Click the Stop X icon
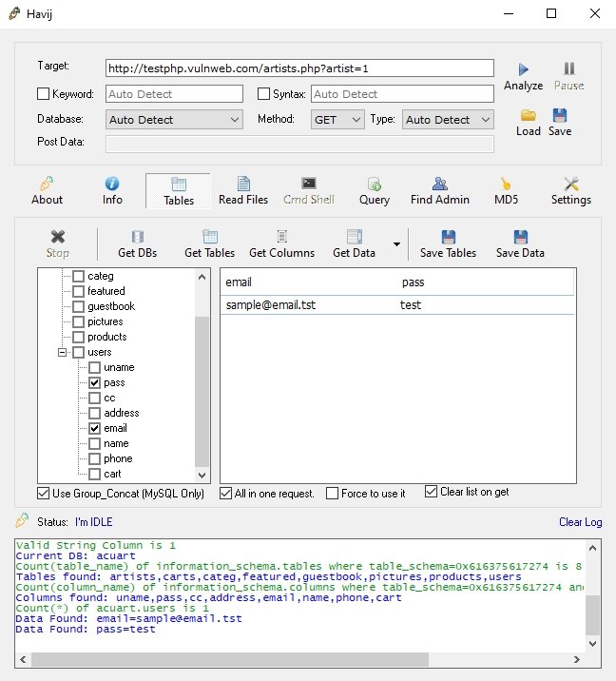616x681 pixels. 58,237
